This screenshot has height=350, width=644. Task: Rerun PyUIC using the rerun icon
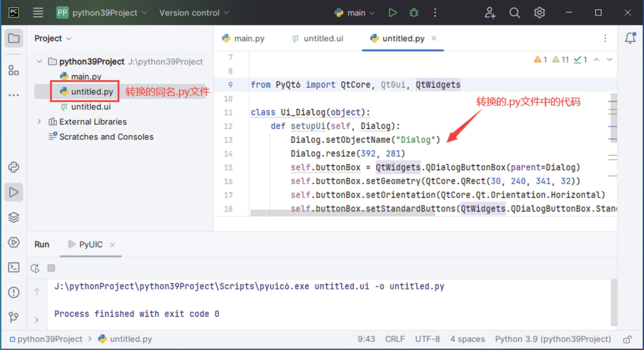[35, 268]
